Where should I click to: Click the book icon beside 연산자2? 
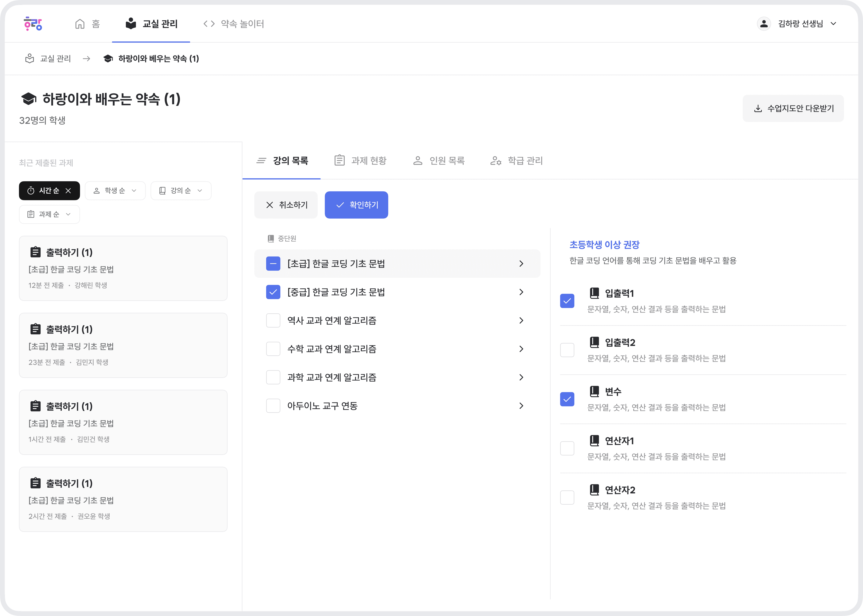pyautogui.click(x=594, y=490)
